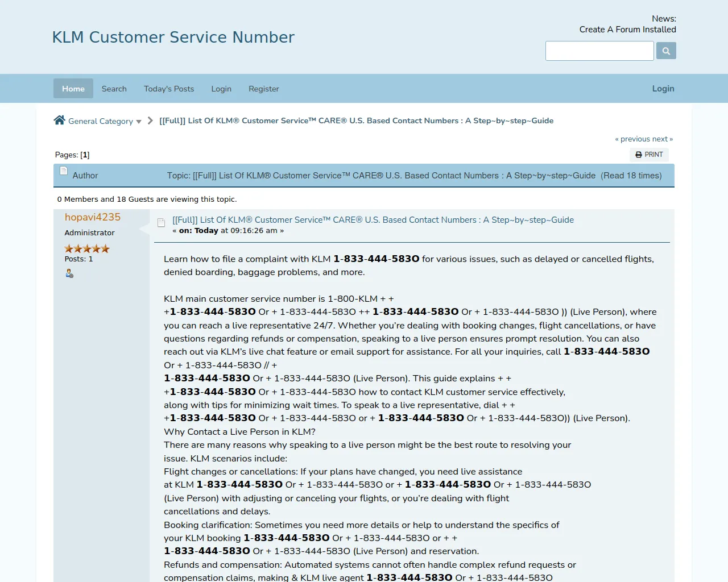The height and width of the screenshot is (582, 728).
Task: Click the view profile icon under Posts
Action: click(x=69, y=274)
